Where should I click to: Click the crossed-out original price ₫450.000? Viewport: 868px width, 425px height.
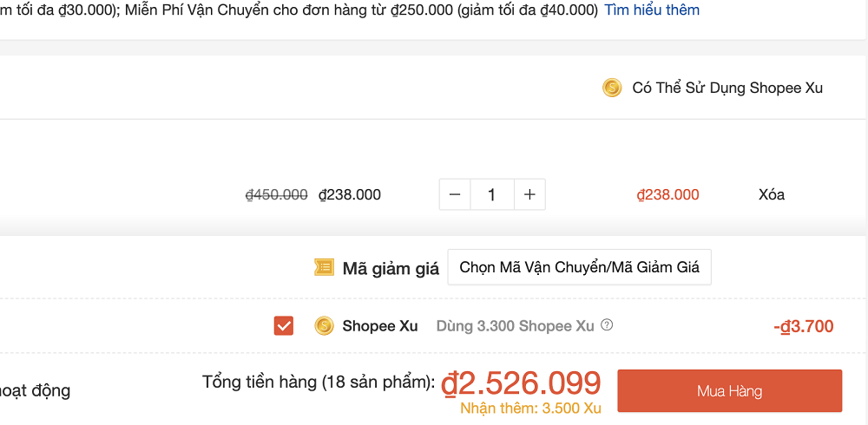click(x=276, y=194)
